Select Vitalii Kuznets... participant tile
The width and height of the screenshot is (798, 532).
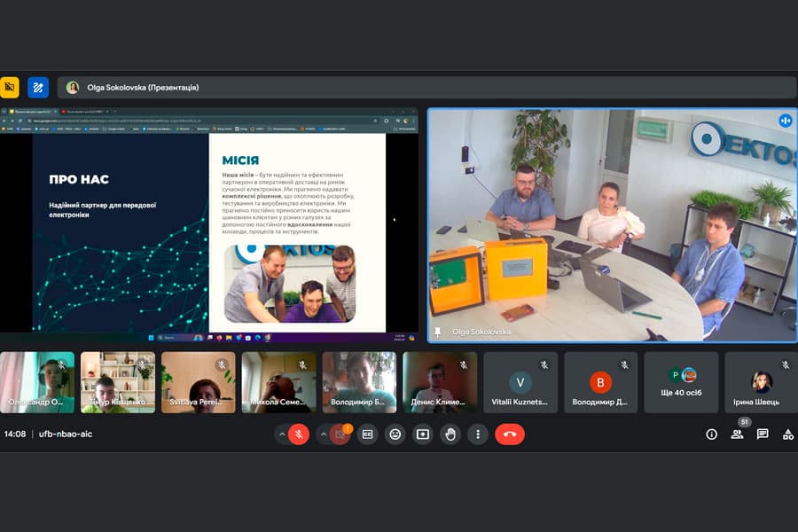pyautogui.click(x=520, y=382)
